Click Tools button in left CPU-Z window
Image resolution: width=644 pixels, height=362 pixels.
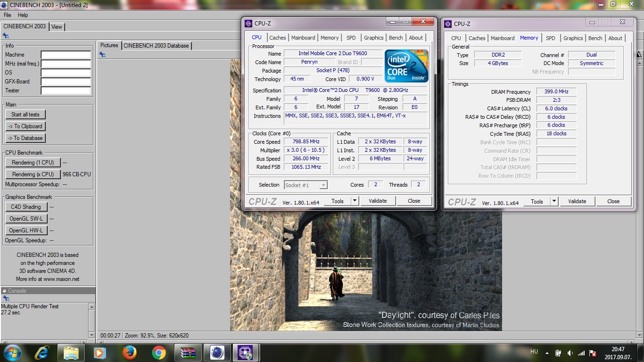click(338, 201)
